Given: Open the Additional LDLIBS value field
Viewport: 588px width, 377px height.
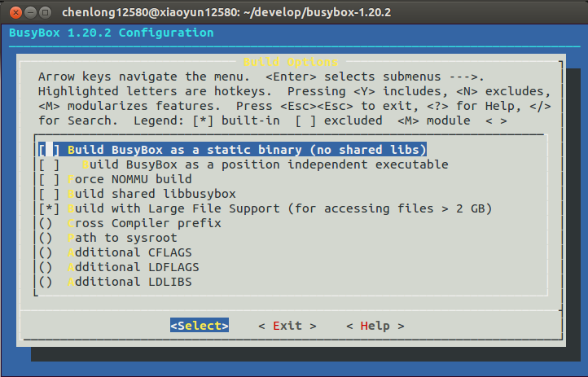Looking at the screenshot, I should (46, 282).
